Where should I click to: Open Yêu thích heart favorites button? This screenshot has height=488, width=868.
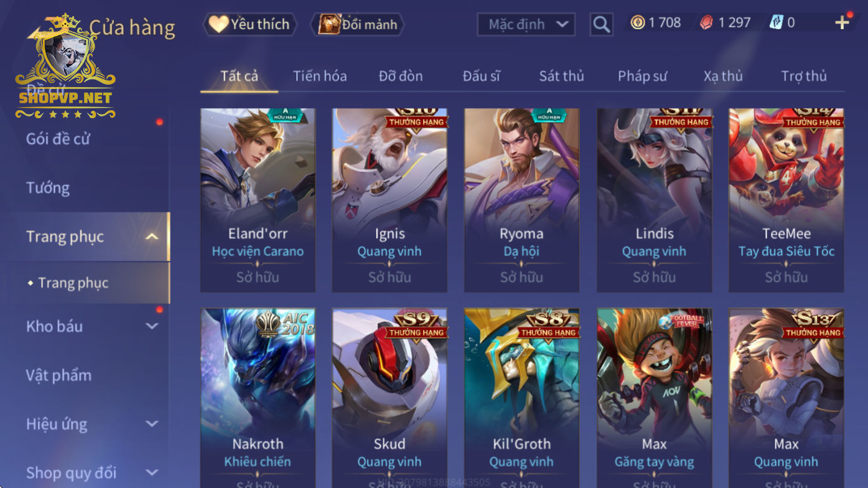(x=250, y=24)
